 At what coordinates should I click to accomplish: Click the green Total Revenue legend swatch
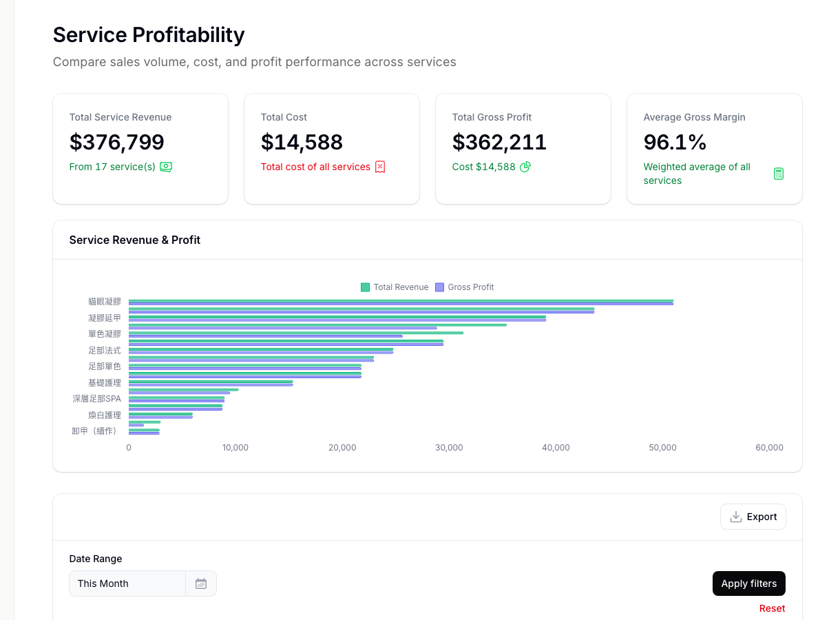pyautogui.click(x=365, y=287)
